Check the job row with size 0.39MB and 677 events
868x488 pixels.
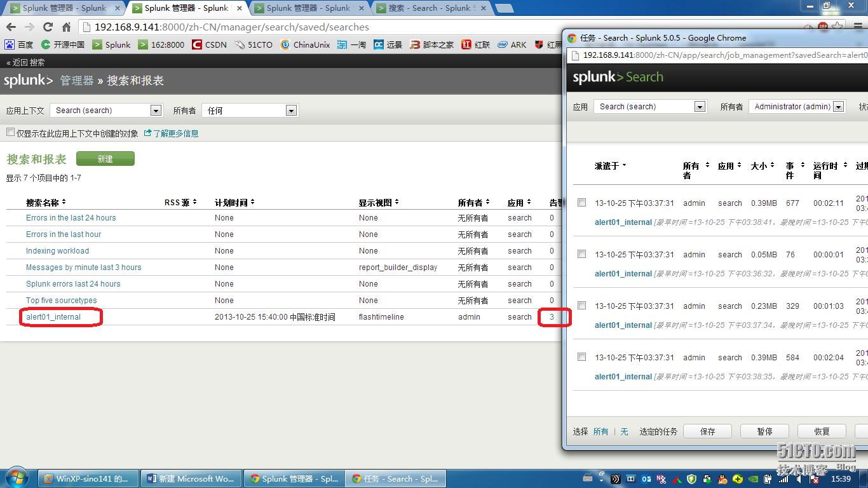pos(581,202)
